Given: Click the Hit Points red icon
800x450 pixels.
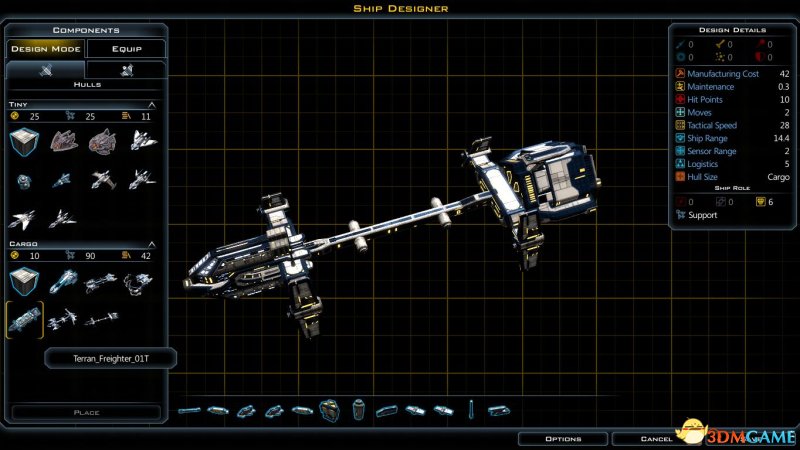Looking at the screenshot, I should [680, 99].
